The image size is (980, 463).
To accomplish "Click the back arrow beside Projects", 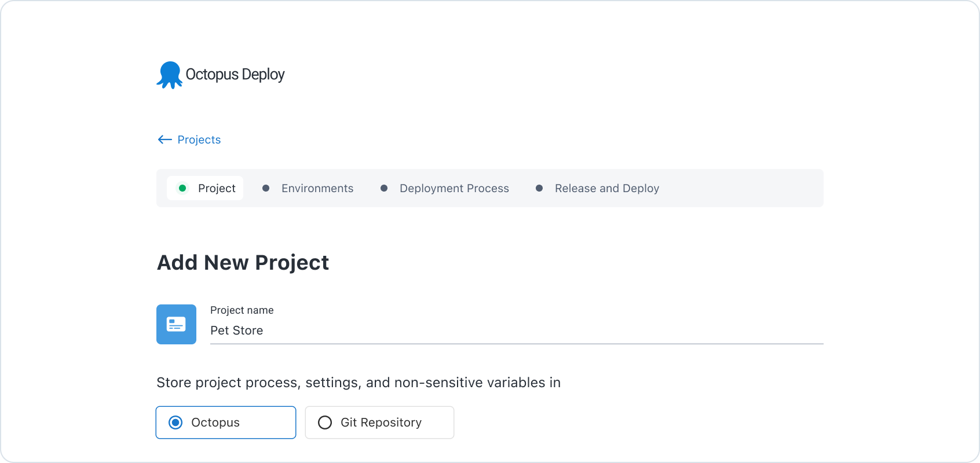I will pyautogui.click(x=164, y=139).
